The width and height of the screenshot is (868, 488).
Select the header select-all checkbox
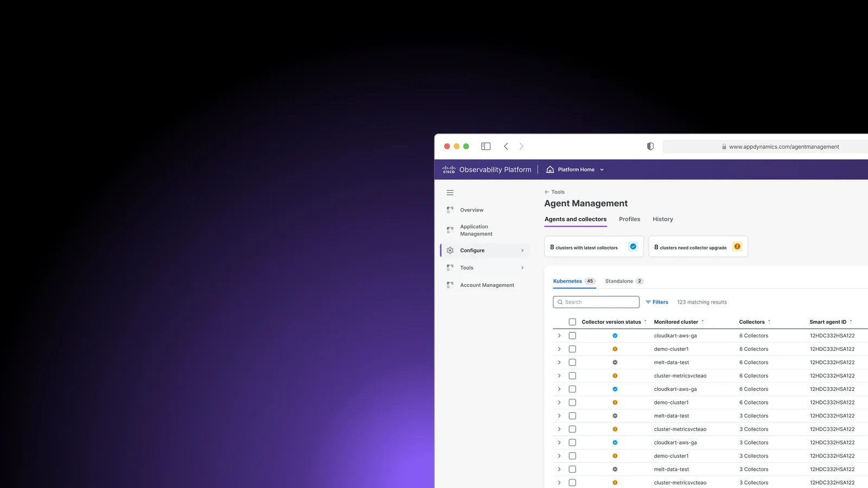click(572, 322)
